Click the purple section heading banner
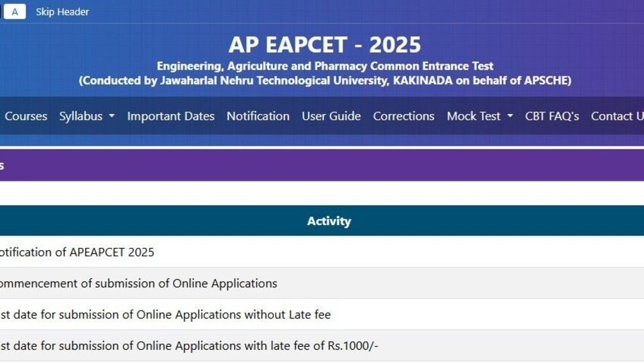 point(322,165)
